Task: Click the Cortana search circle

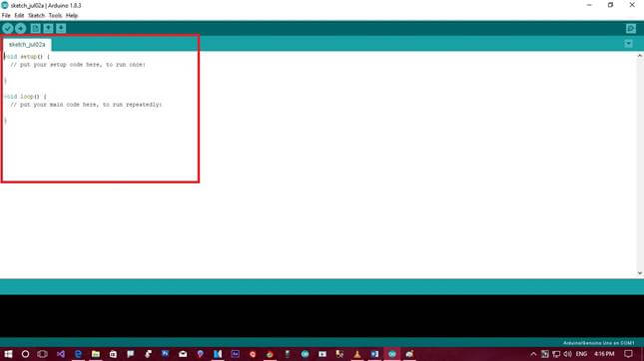Action: pos(25,354)
